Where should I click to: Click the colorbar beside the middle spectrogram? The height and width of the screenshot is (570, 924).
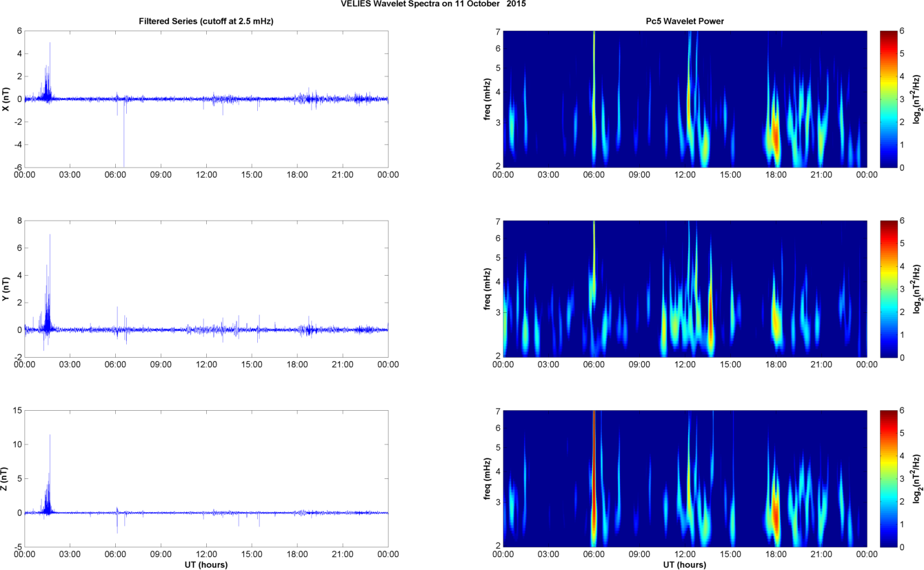(887, 289)
